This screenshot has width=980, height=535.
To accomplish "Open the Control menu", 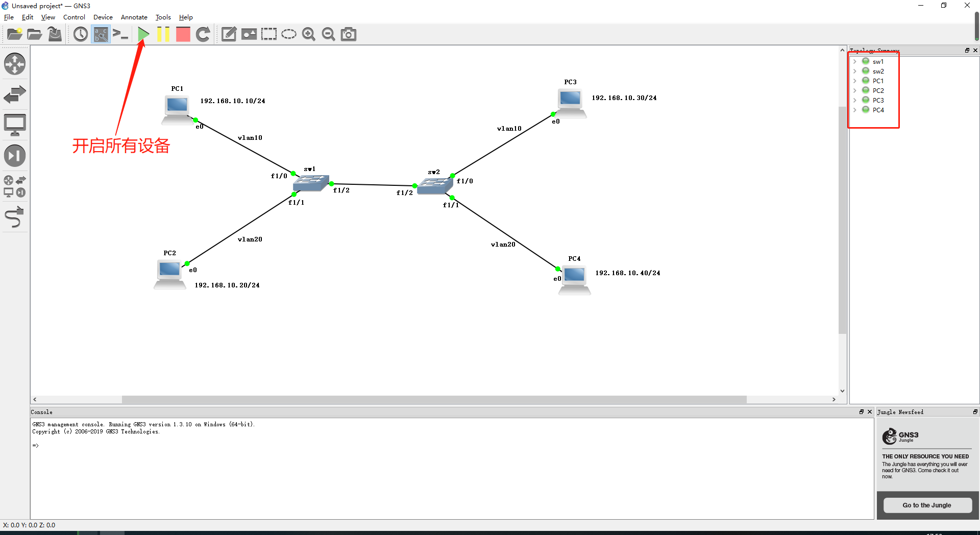I will [x=74, y=17].
